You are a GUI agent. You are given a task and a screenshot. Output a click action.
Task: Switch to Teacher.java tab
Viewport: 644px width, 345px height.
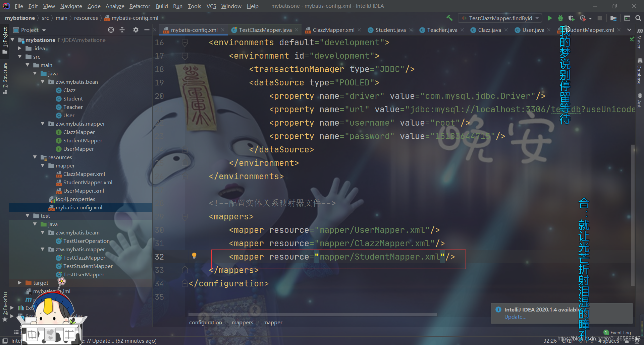[442, 30]
